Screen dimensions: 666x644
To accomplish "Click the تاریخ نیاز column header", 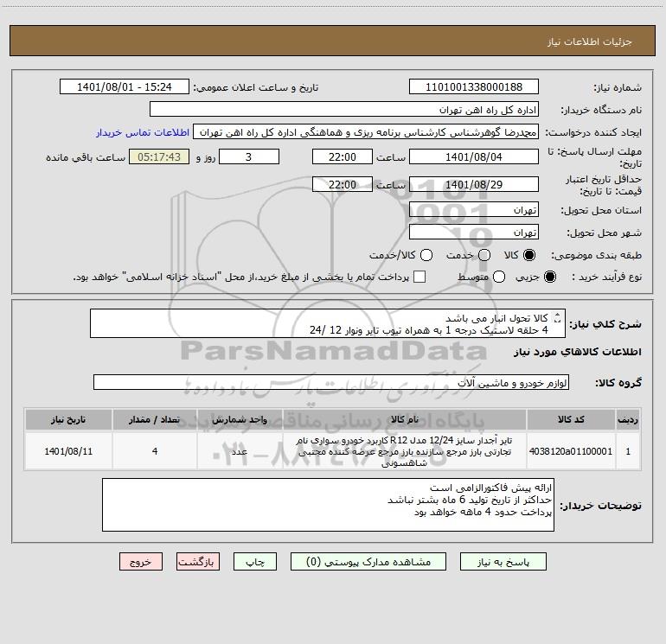I will coord(68,419).
